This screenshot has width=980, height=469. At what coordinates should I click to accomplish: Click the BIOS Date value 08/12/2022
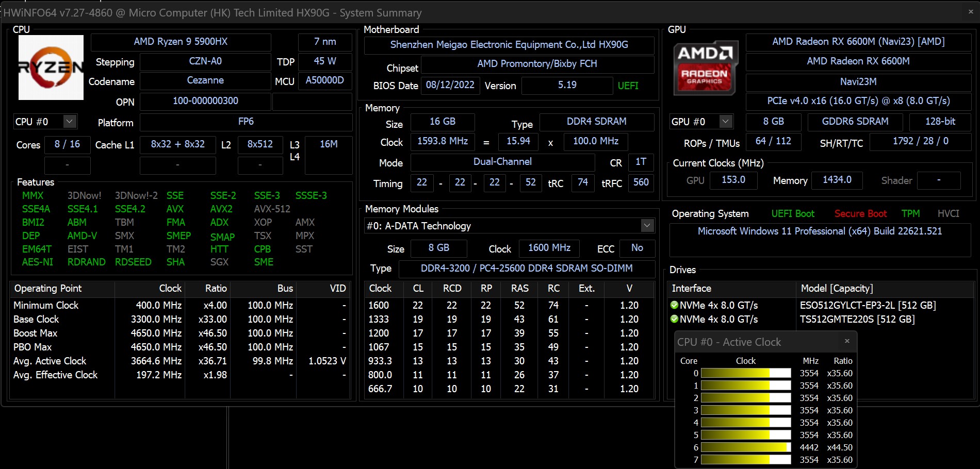point(450,85)
